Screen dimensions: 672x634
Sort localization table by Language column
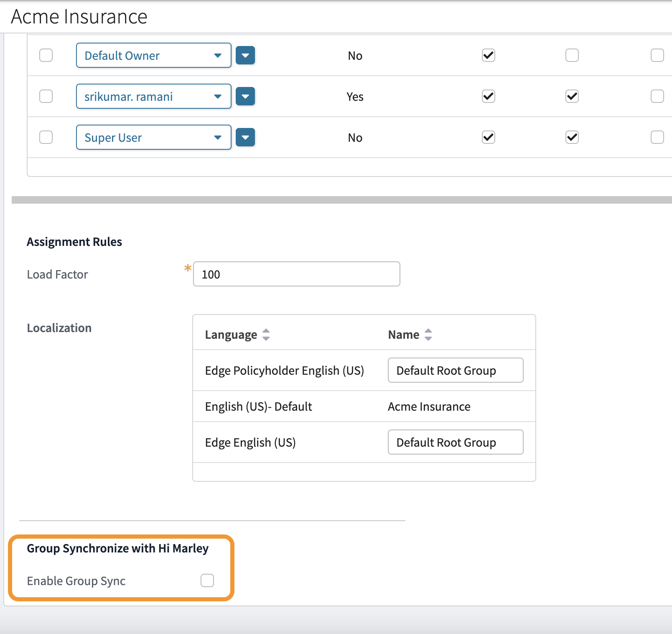[266, 335]
